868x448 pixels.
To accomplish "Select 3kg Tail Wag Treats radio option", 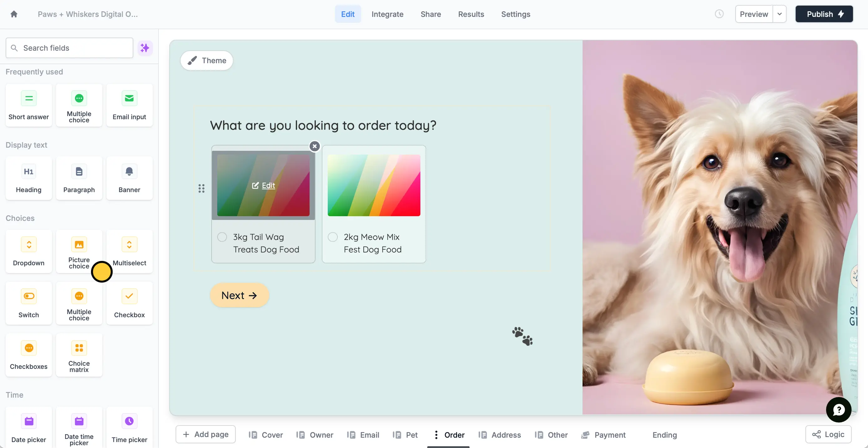I will coord(222,237).
